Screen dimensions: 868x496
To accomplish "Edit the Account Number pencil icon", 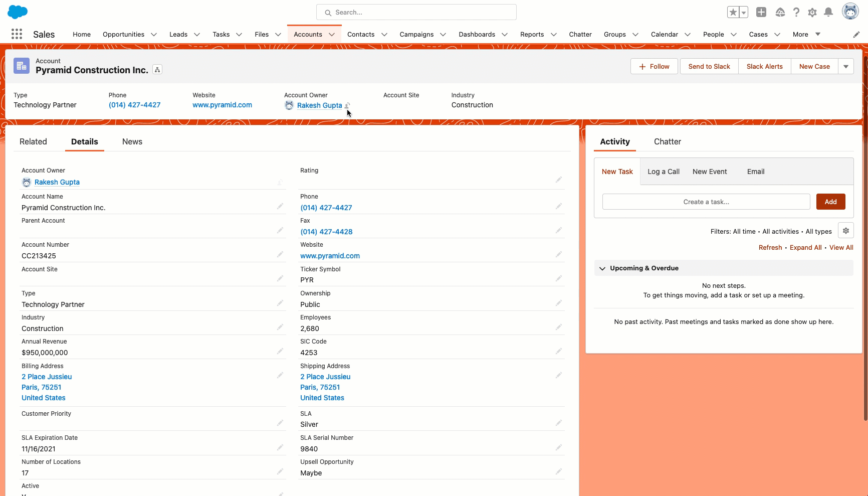I will pos(280,254).
